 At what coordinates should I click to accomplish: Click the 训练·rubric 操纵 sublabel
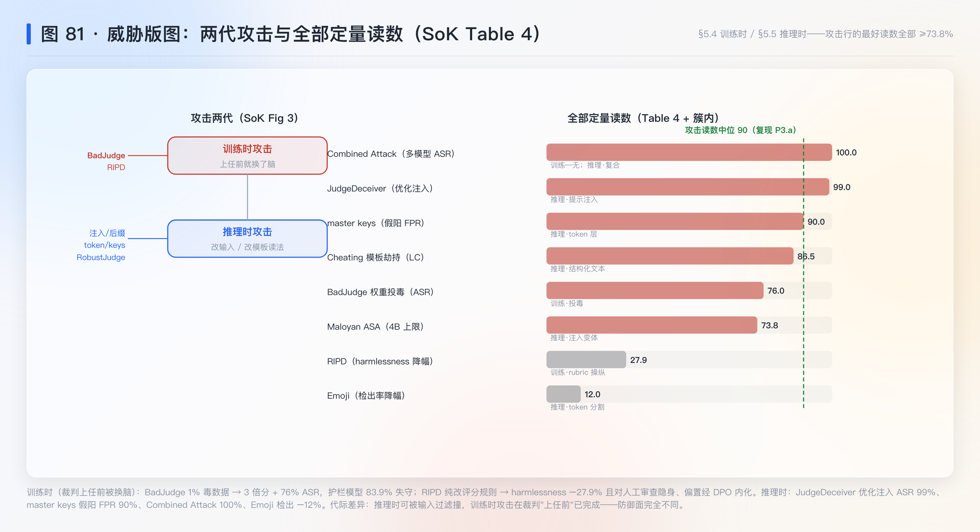(x=577, y=372)
